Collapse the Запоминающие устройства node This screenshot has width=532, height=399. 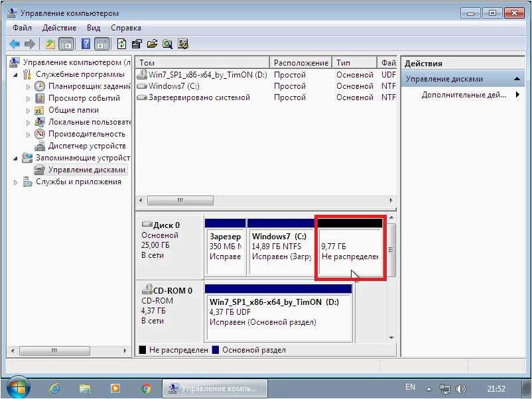coord(15,158)
